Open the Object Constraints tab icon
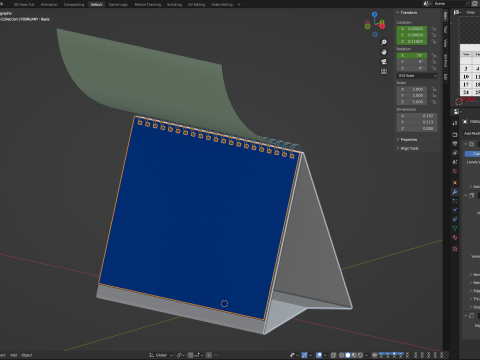 [455, 219]
